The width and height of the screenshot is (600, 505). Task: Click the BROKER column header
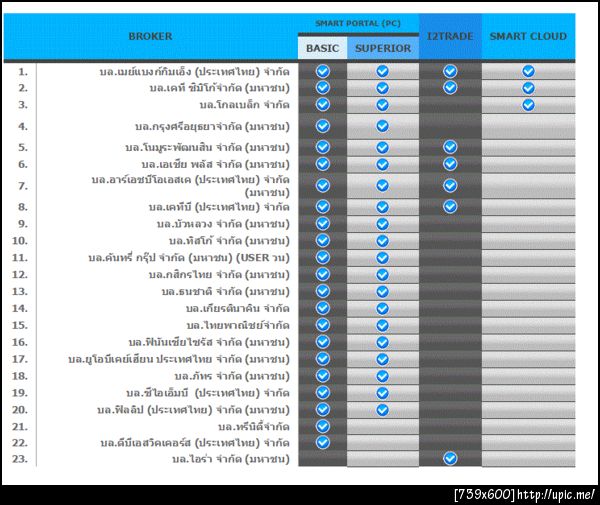tap(150, 36)
